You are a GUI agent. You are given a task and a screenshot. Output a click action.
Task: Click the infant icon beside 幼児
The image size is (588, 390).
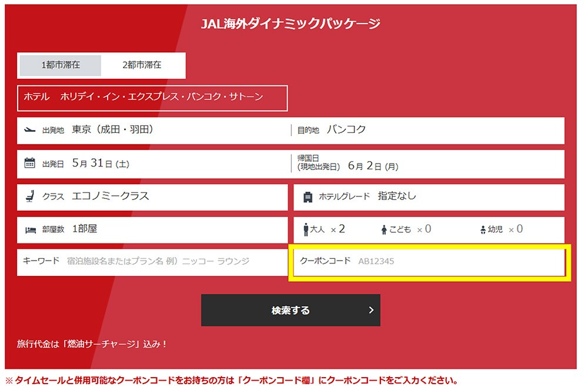pos(483,229)
